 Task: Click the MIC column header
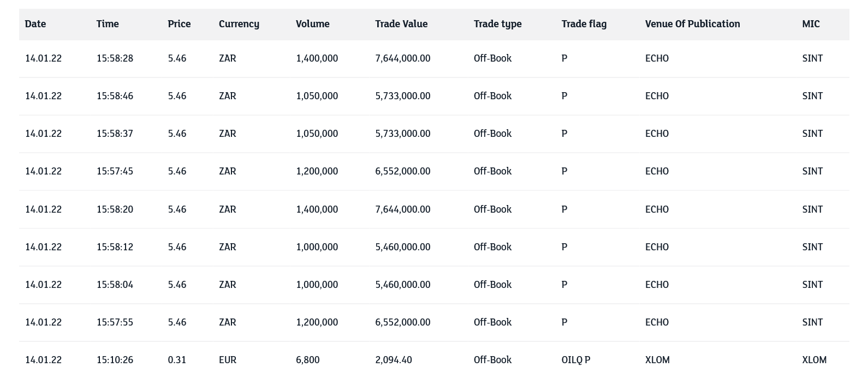pos(811,24)
